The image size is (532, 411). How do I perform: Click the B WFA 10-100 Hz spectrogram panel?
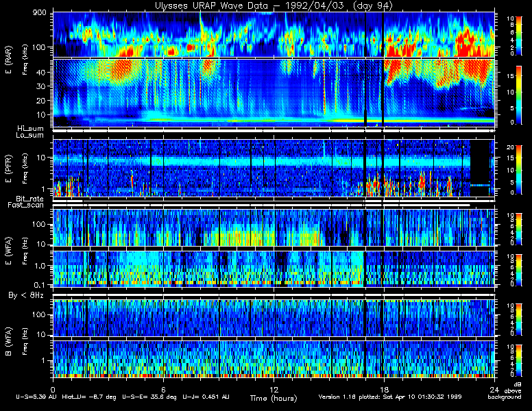[x=274, y=318]
